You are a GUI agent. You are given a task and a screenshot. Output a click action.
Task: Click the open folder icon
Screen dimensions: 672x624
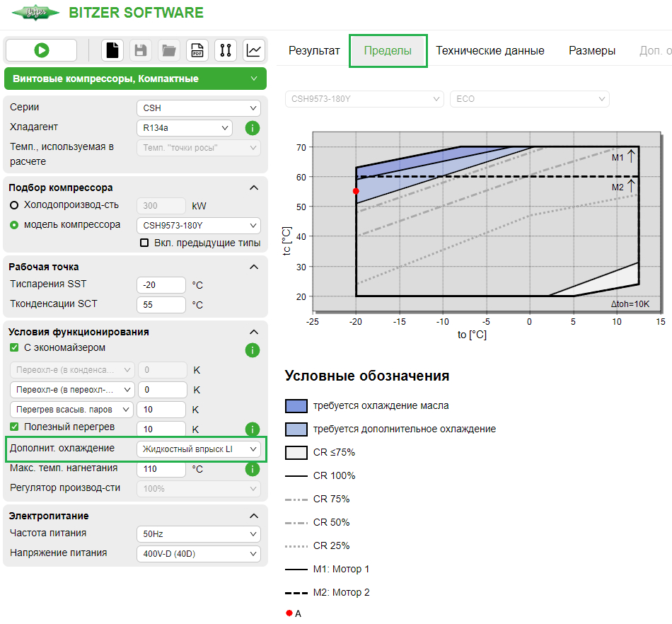click(168, 50)
